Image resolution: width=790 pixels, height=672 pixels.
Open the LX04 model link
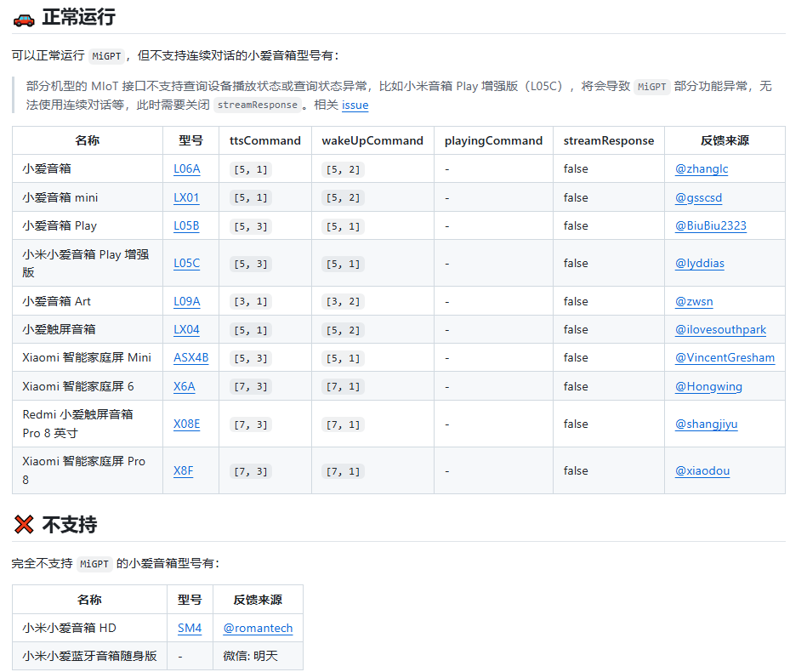pyautogui.click(x=186, y=330)
